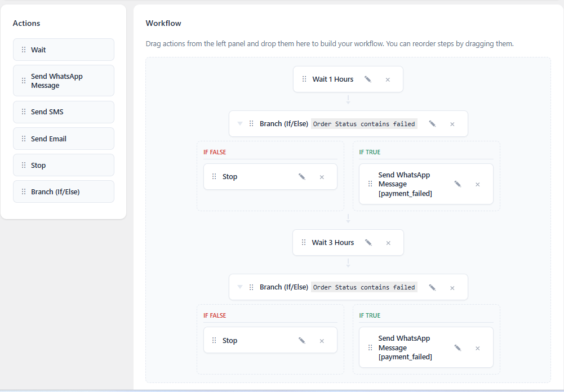Viewport: 564px width, 392px height.
Task: Remove the Wait 1 Hours step
Action: pyautogui.click(x=388, y=79)
